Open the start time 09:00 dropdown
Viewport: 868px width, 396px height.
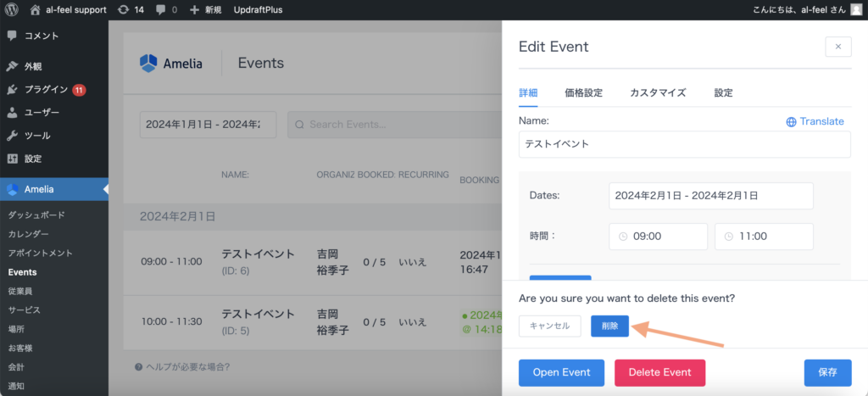658,237
